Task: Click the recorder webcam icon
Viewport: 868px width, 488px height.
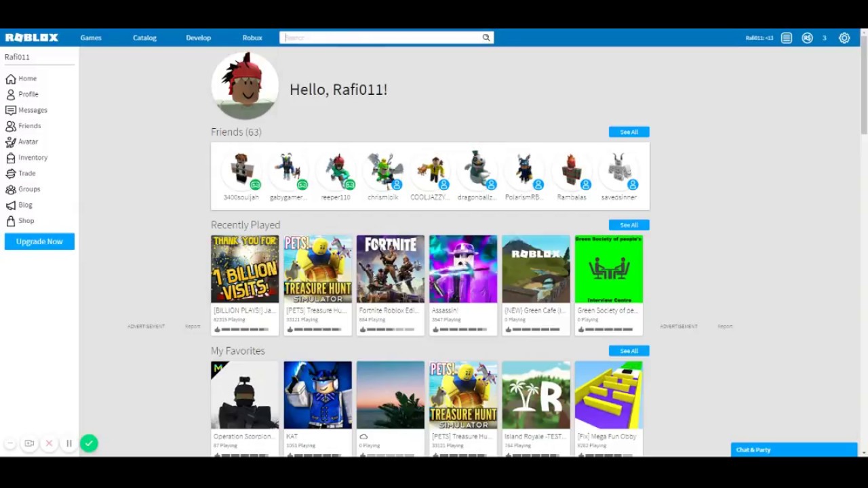Action: (x=29, y=444)
